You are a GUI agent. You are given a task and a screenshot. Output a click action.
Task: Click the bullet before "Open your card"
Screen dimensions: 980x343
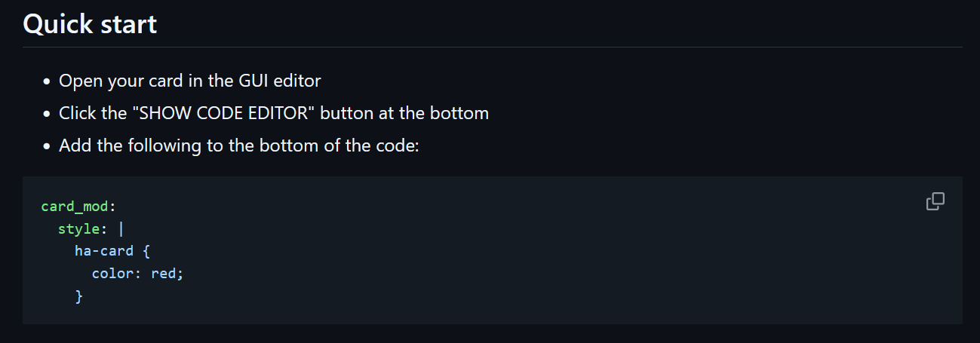pos(47,81)
